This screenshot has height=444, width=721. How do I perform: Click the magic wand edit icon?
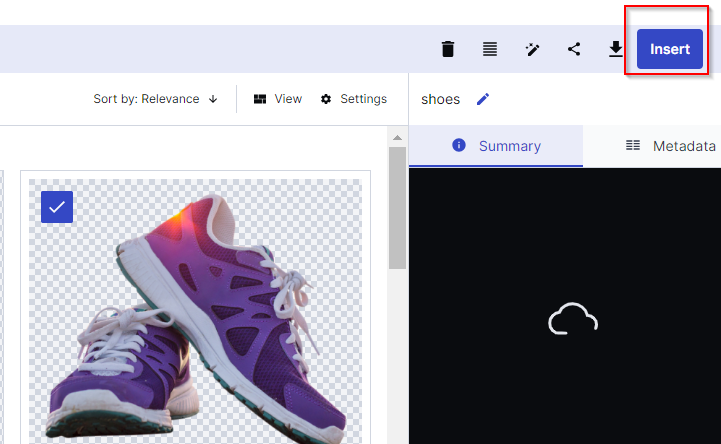[x=532, y=49]
